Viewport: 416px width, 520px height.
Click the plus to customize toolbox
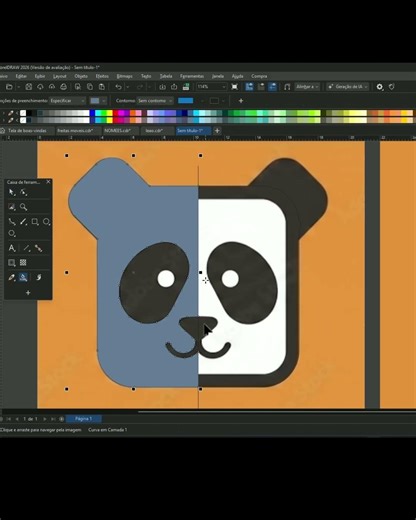(28, 293)
